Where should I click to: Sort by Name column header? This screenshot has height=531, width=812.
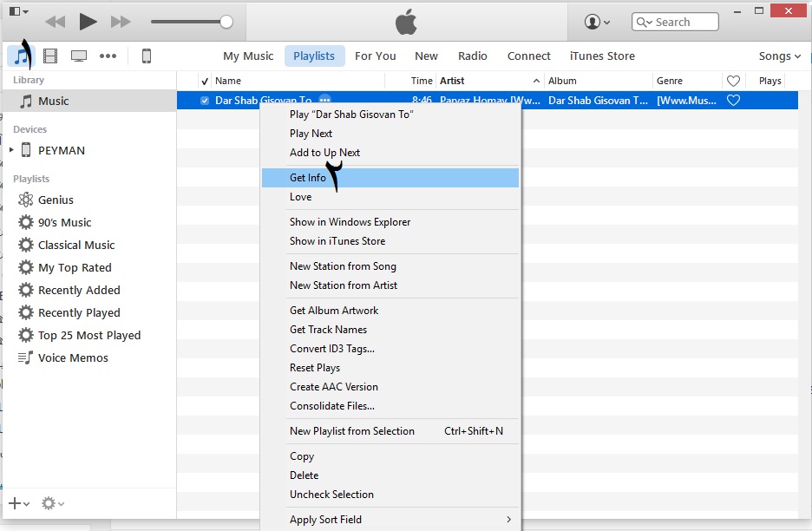(298, 81)
